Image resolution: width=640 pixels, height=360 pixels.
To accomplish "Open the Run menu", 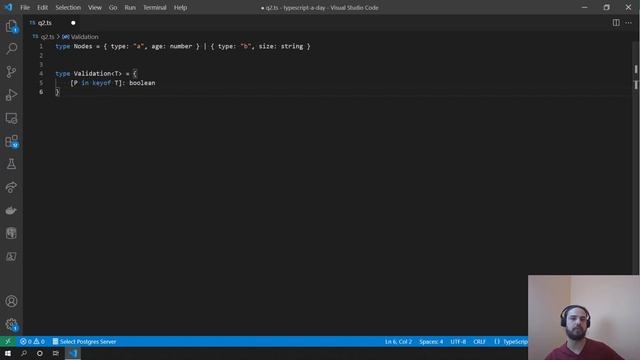I will (x=130, y=7).
